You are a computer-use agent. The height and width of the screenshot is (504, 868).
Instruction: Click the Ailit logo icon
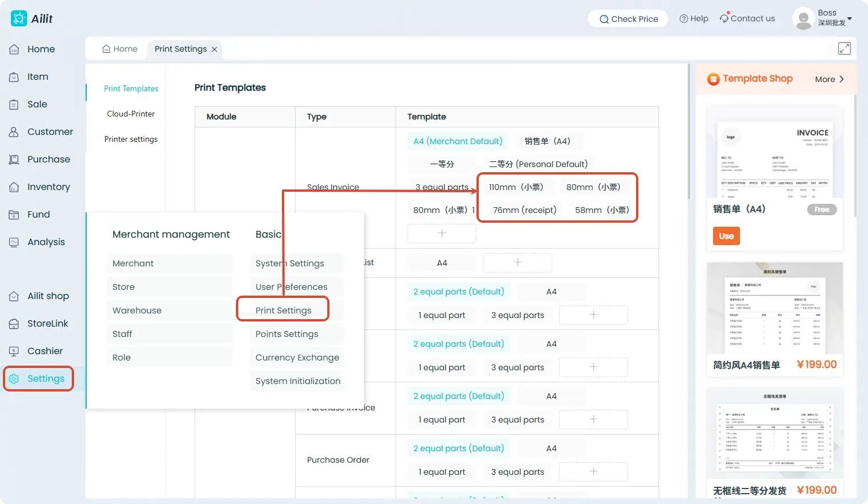point(19,18)
